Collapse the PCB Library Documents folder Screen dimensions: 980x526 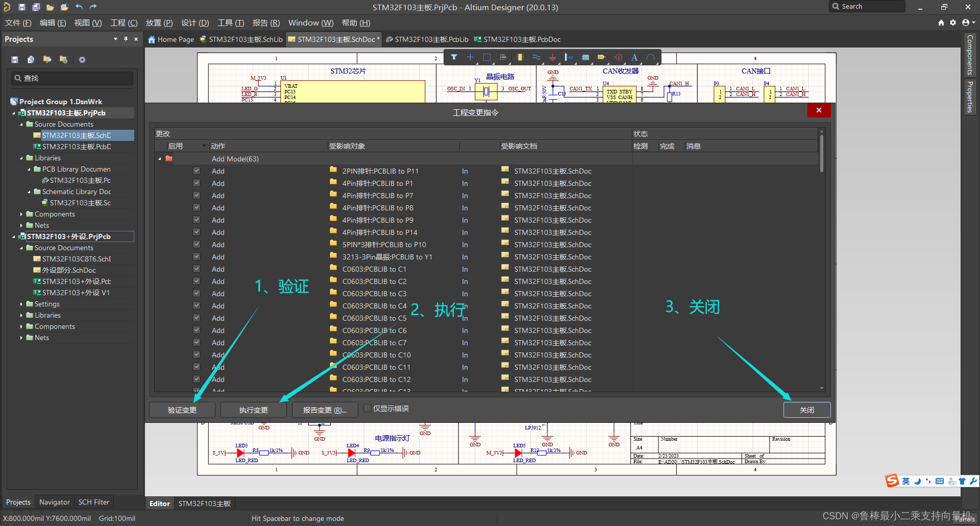coord(29,169)
